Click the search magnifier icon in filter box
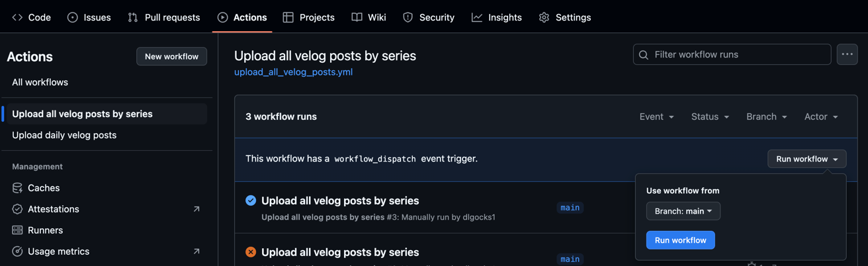 tap(644, 55)
